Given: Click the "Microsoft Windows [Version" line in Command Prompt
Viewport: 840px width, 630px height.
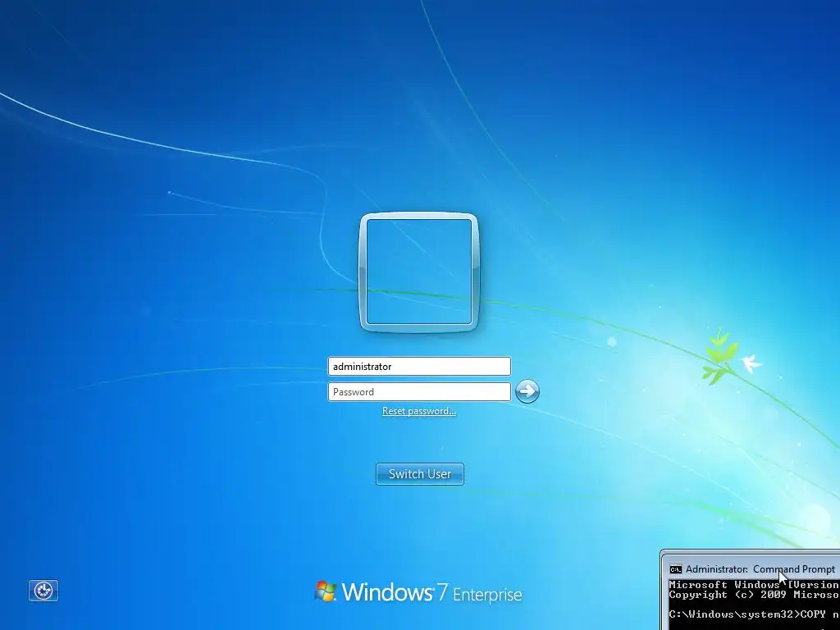Looking at the screenshot, I should (x=755, y=584).
